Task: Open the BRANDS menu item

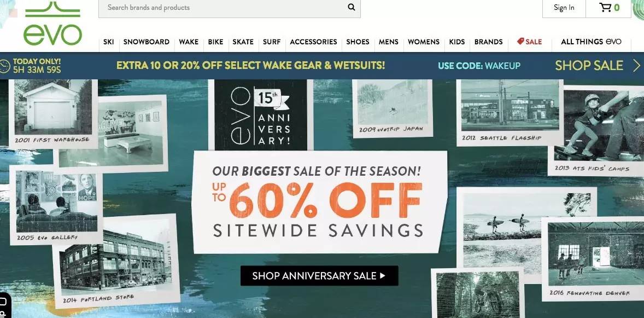Action: click(x=488, y=42)
